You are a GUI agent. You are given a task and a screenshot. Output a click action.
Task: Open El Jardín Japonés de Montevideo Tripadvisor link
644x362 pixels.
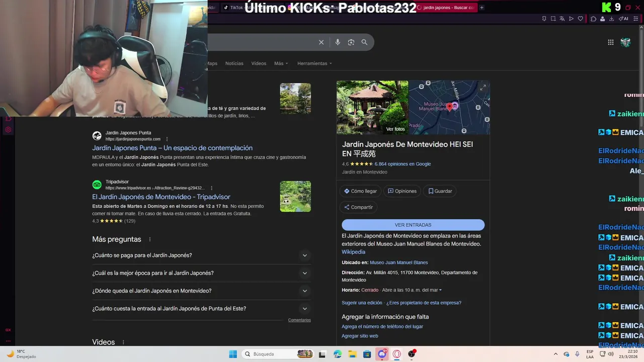click(x=161, y=197)
